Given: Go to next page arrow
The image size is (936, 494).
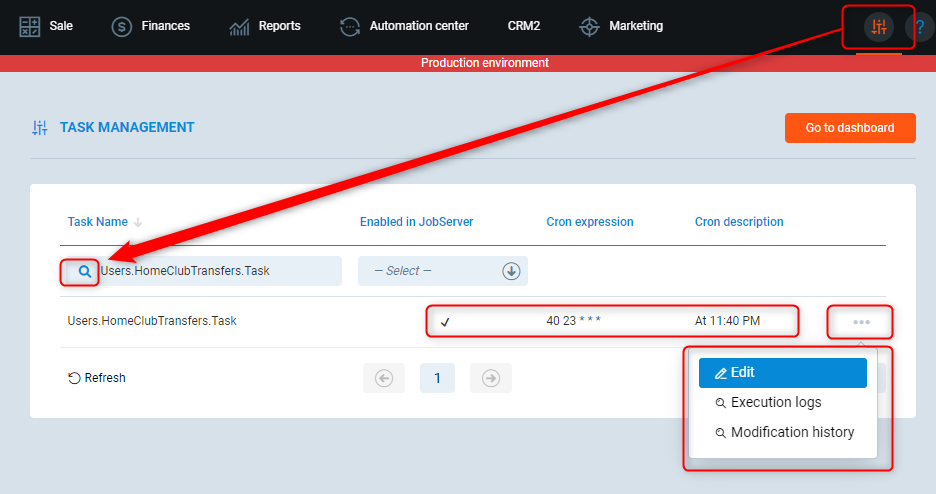Looking at the screenshot, I should pos(490,378).
